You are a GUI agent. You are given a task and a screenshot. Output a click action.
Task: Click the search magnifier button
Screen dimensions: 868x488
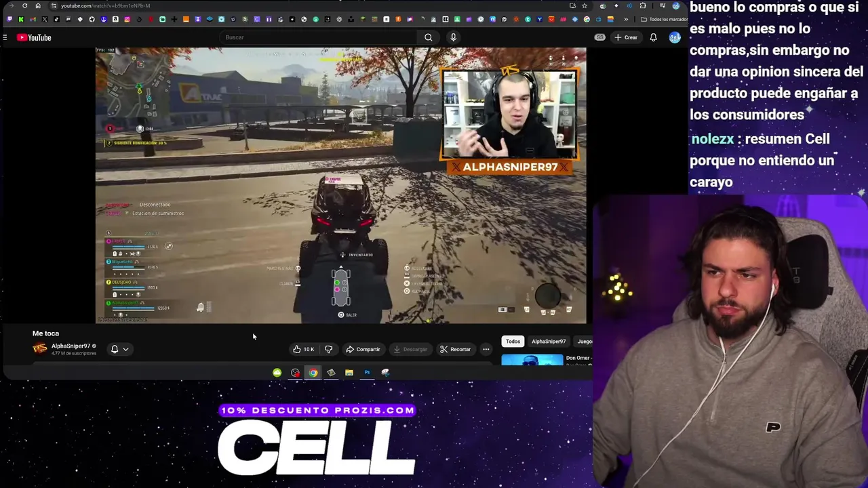429,37
